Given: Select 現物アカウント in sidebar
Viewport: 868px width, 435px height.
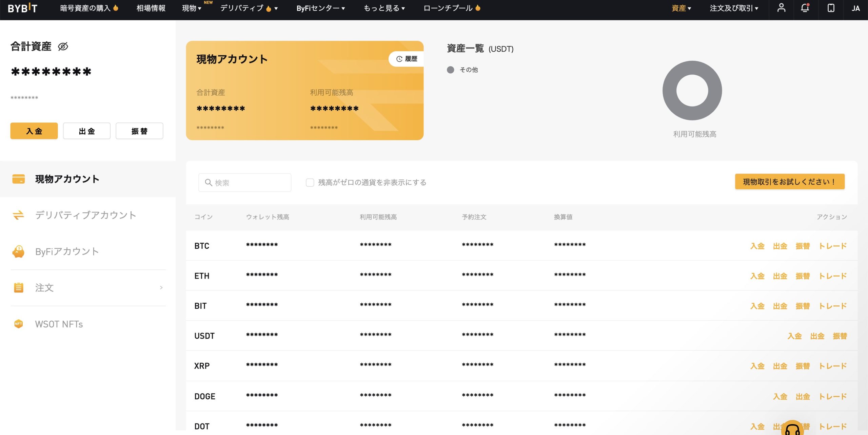Looking at the screenshot, I should 88,179.
